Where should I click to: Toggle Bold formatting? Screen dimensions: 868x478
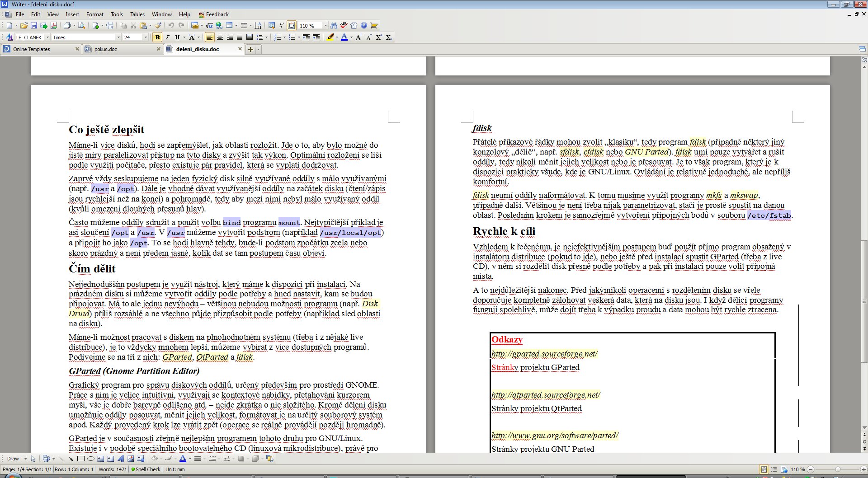point(157,37)
